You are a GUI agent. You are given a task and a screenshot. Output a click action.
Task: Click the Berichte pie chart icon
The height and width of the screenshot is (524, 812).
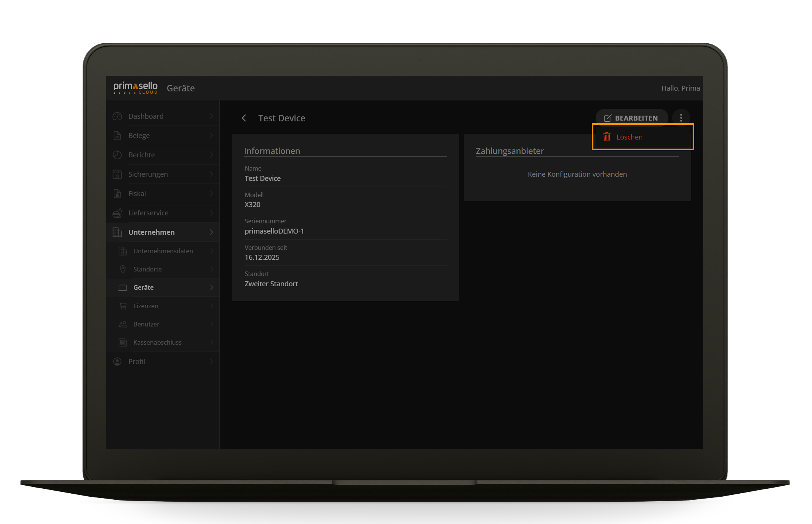(117, 155)
